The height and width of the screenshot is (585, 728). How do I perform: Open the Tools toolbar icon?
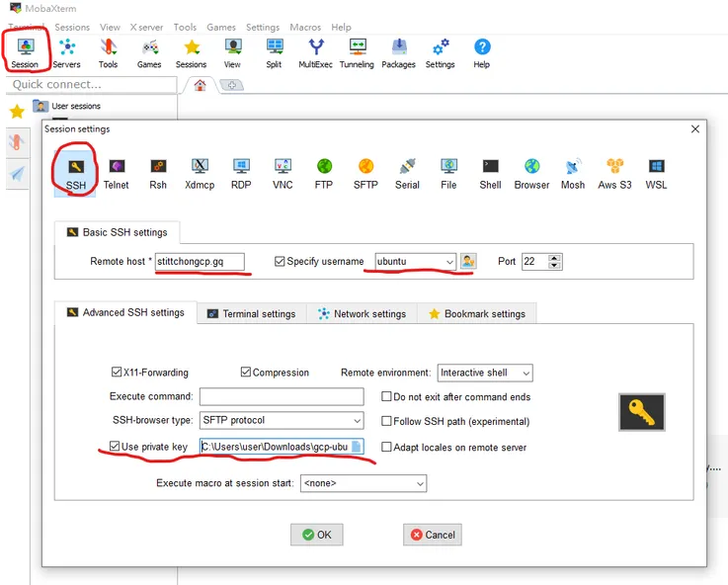109,53
